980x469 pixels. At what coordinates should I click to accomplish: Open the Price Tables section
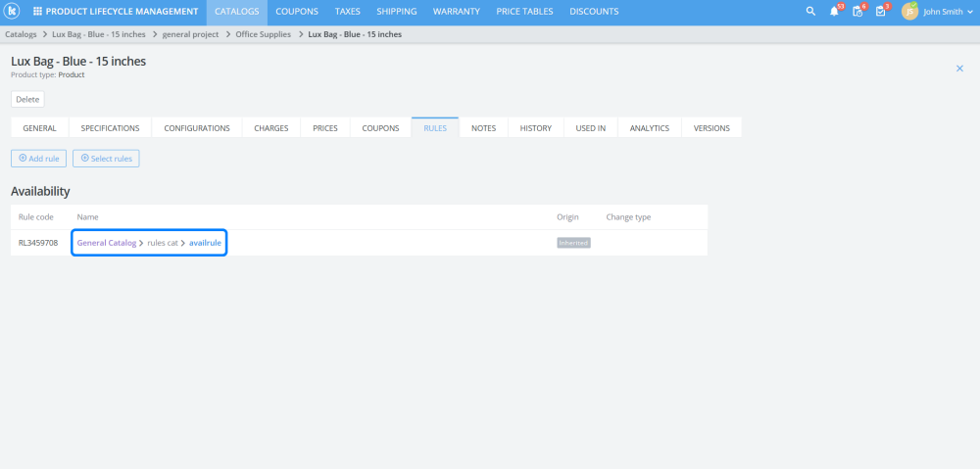click(525, 11)
